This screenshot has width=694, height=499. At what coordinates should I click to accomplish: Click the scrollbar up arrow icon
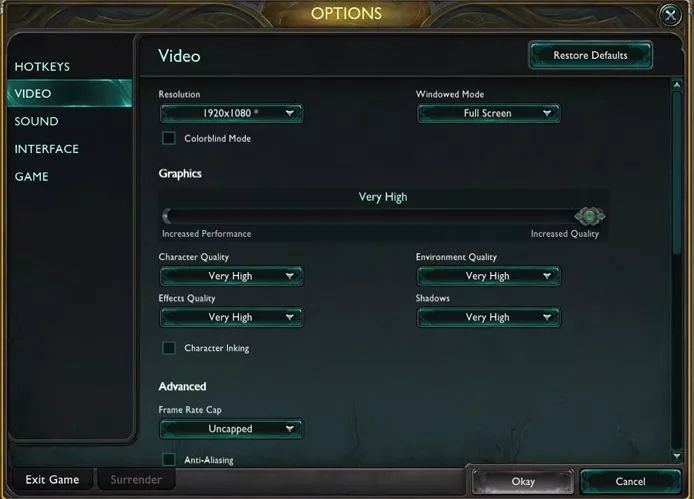tap(676, 85)
